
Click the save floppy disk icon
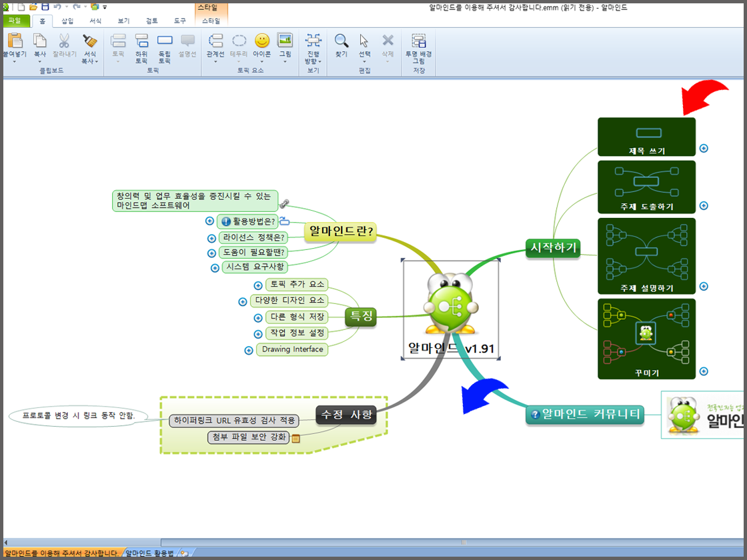tap(45, 7)
